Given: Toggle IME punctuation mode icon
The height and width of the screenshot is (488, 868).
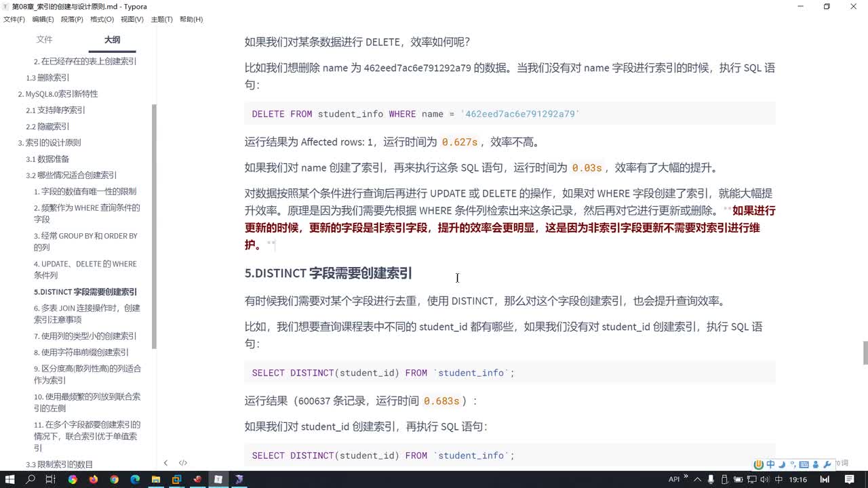Looking at the screenshot, I should click(x=793, y=464).
